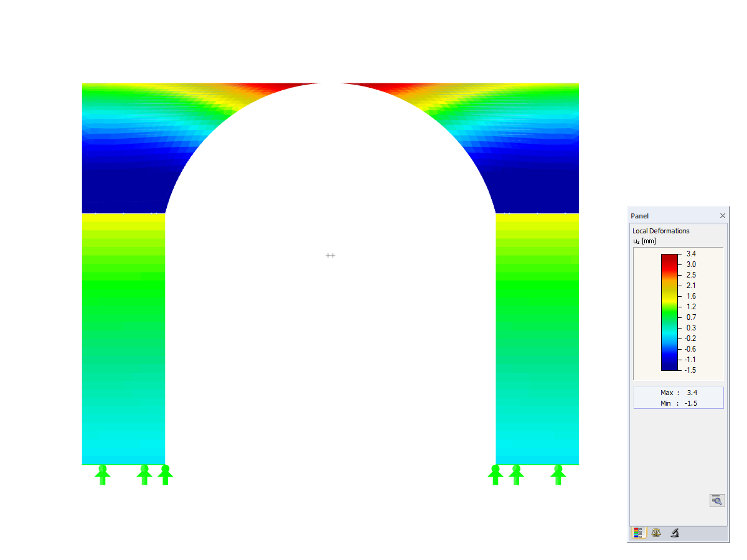747x560 pixels.
Task: Select the left column's inner-edge support
Action: (165, 475)
